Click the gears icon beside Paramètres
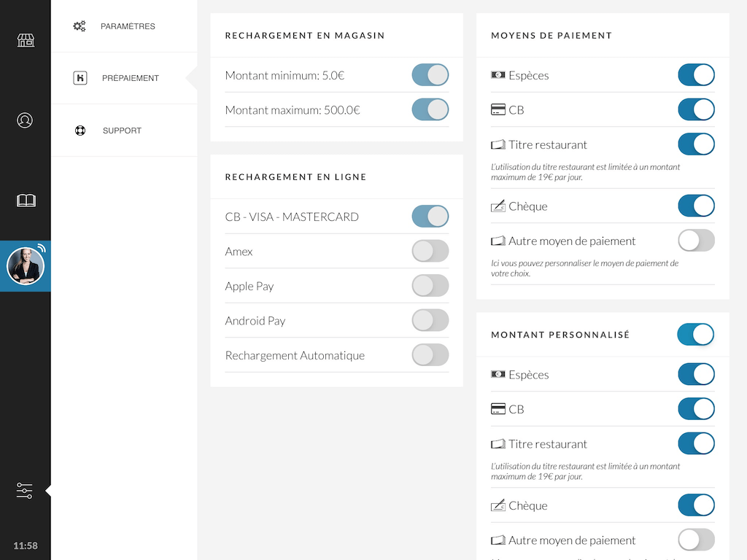Image resolution: width=747 pixels, height=560 pixels. (x=80, y=26)
